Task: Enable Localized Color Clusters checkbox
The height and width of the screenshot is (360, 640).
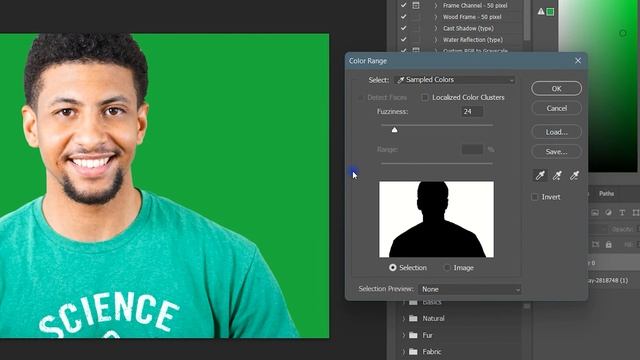Action: click(425, 97)
